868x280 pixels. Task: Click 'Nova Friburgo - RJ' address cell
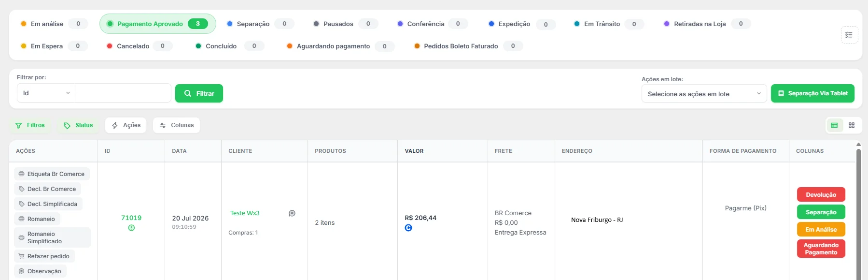(597, 220)
